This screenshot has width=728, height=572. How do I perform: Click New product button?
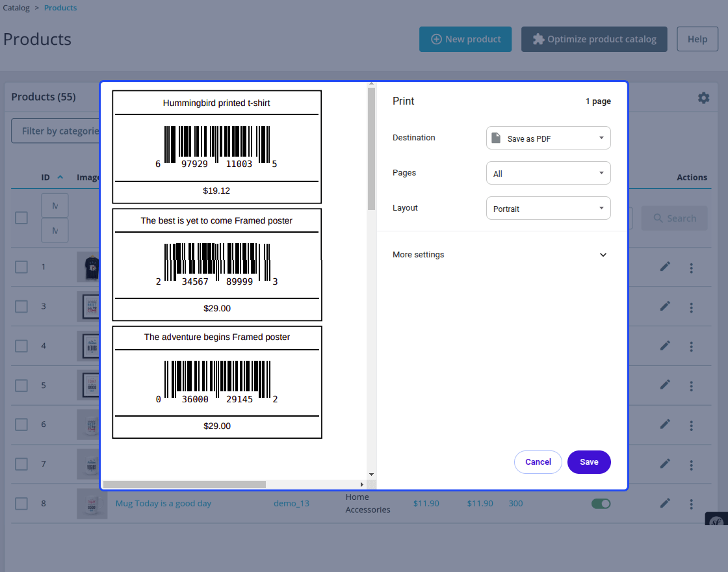pos(465,39)
